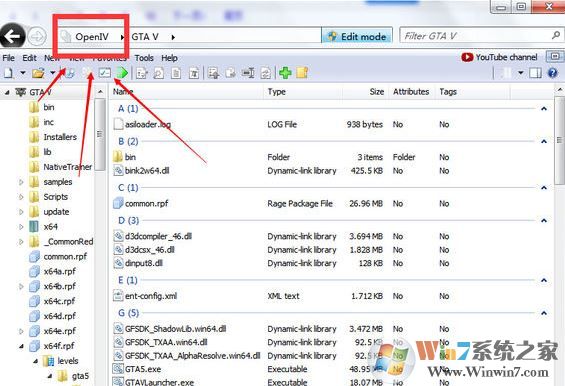Viewport: 565px width, 386px height.
Task: Open the view options dropdown arrow
Action: coord(521,73)
